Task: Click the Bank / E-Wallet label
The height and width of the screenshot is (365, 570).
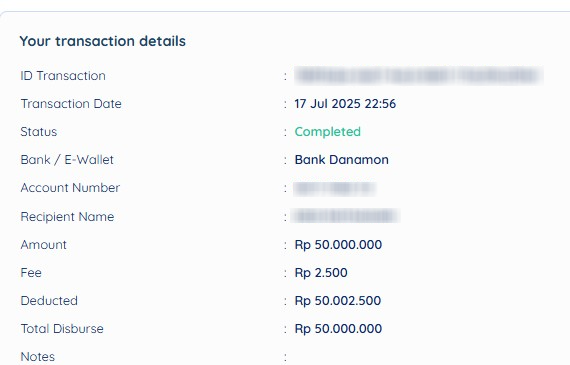Action: (x=67, y=160)
